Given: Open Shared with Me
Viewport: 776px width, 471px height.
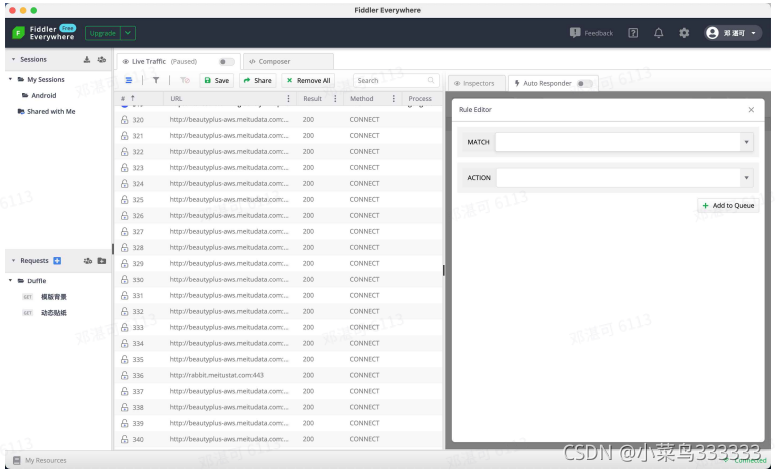Looking at the screenshot, I should click(51, 112).
